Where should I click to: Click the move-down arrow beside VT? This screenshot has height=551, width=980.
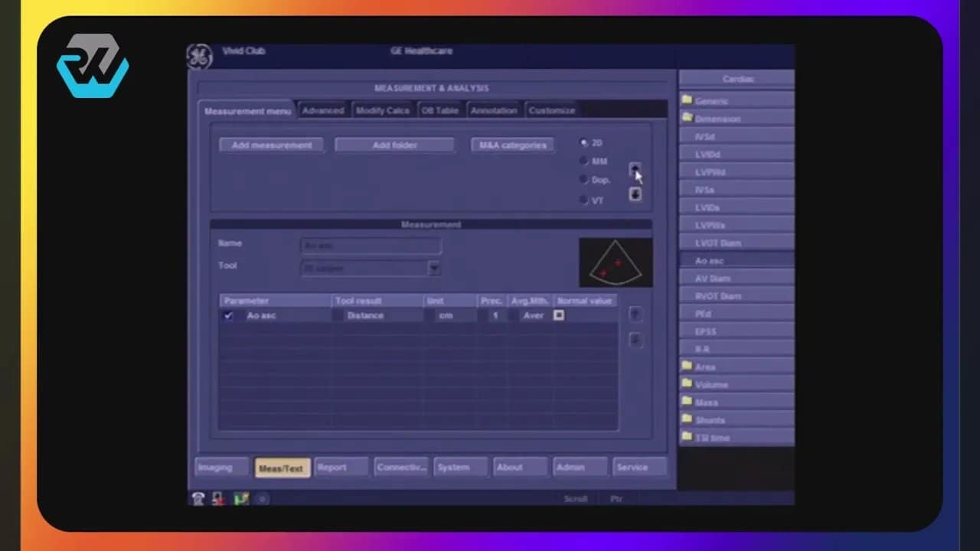(x=635, y=194)
